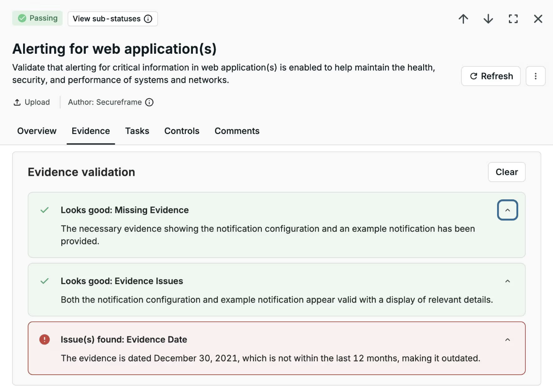Click the Refresh button
The image size is (553, 392).
491,76
